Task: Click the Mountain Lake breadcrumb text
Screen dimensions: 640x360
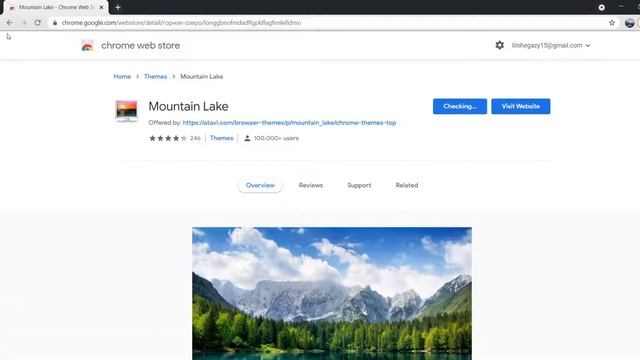Action: pyautogui.click(x=202, y=76)
